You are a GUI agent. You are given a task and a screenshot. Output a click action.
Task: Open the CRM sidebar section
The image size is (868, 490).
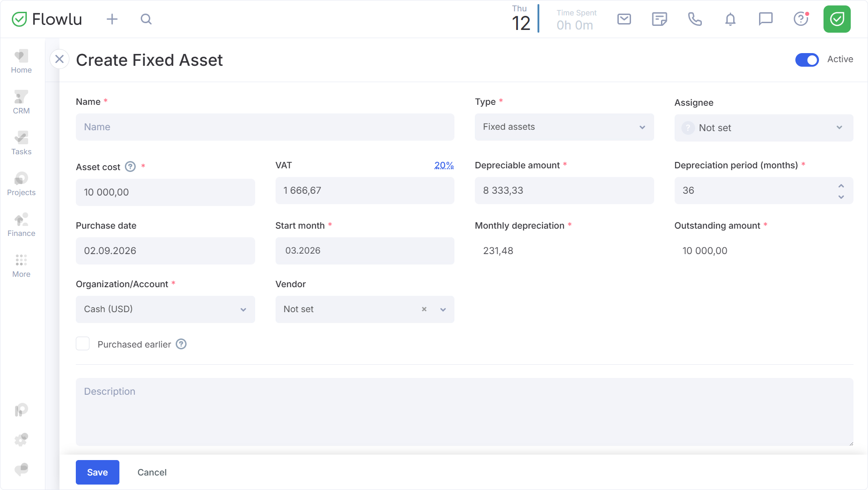coord(21,103)
